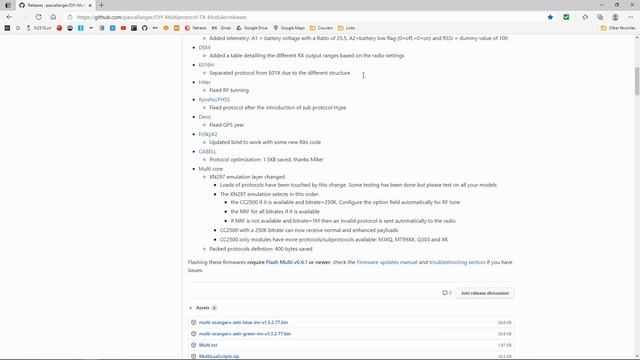Open the DSM protocol link

pos(204,47)
